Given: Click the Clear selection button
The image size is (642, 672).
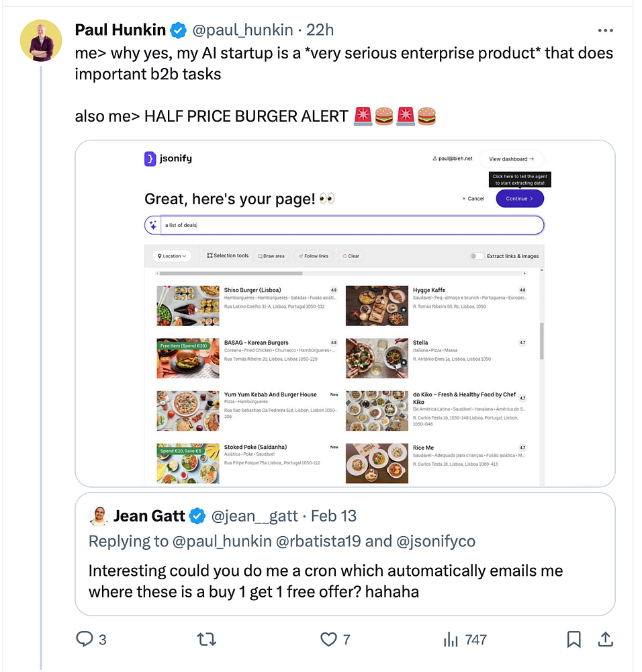Looking at the screenshot, I should 351,256.
